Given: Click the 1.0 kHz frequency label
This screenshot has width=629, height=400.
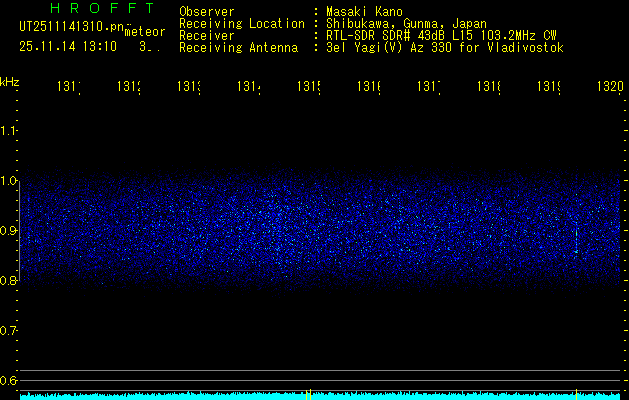Looking at the screenshot, I should (x=8, y=181).
